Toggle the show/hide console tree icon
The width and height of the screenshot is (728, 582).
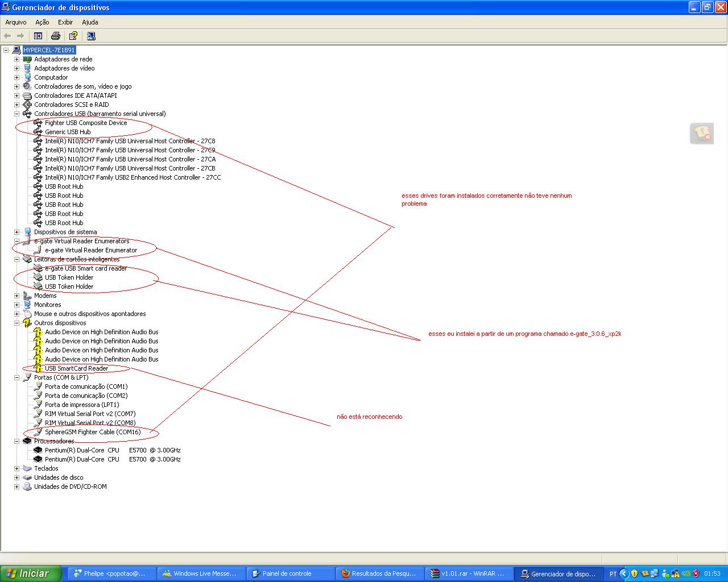[38, 36]
